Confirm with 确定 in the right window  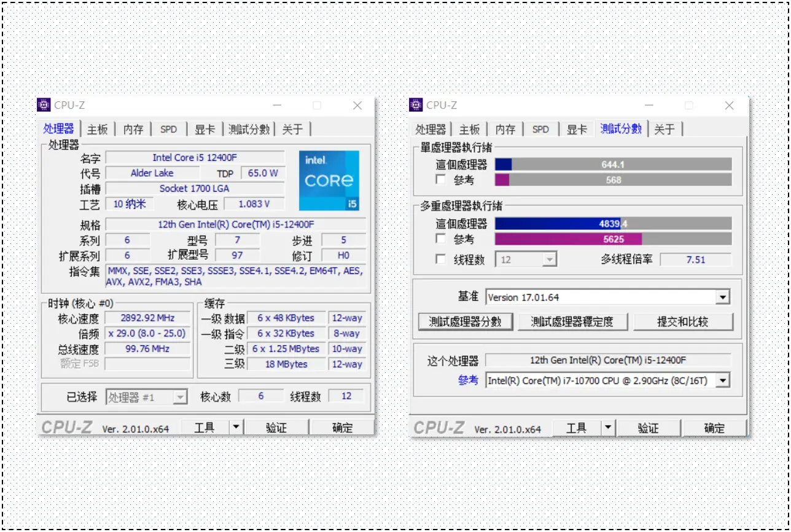(714, 428)
